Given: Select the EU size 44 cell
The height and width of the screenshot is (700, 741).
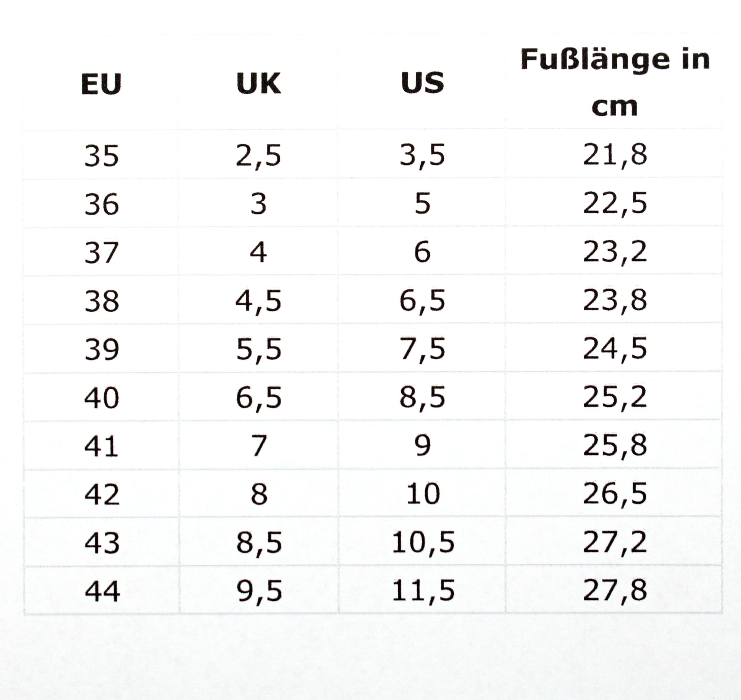Looking at the screenshot, I should (x=102, y=592).
